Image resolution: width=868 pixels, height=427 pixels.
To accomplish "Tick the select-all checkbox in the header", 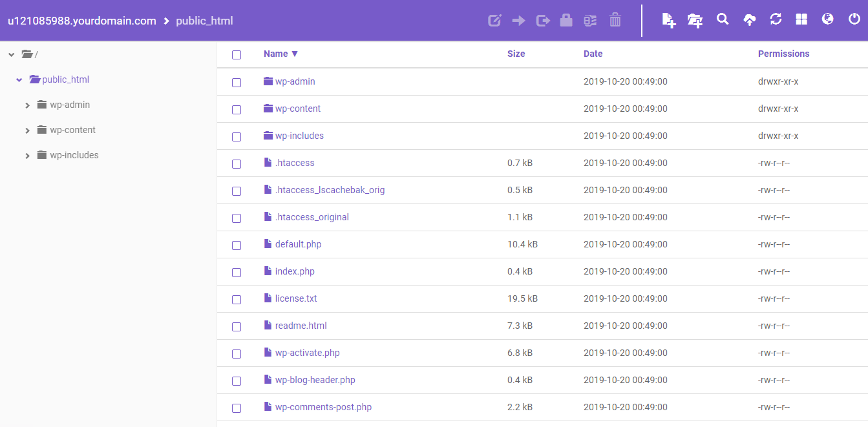I will tap(237, 55).
